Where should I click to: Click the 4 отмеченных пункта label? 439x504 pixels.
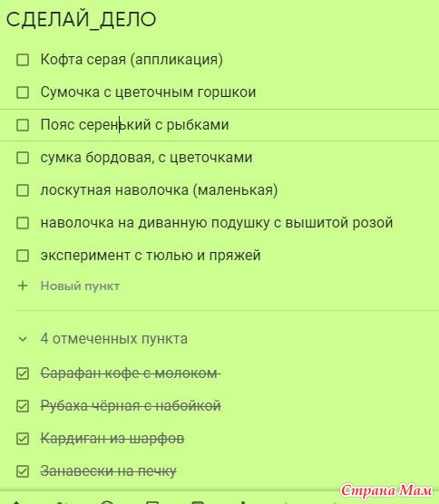(114, 339)
